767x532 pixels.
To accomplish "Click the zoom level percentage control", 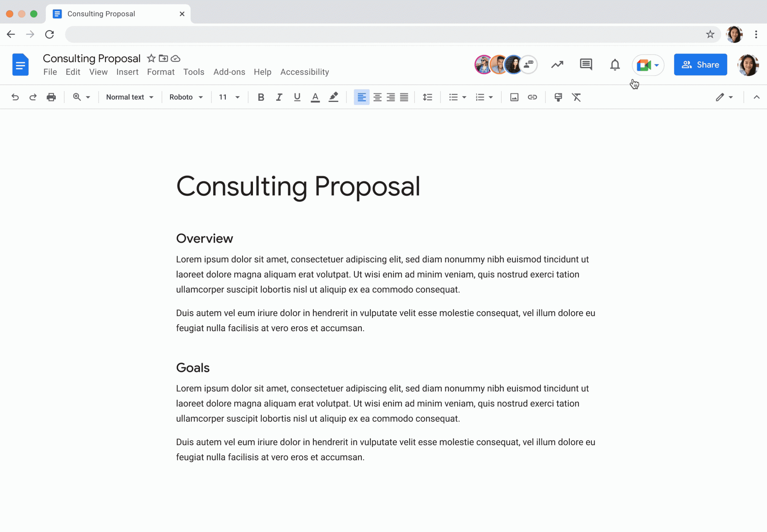I will click(81, 97).
